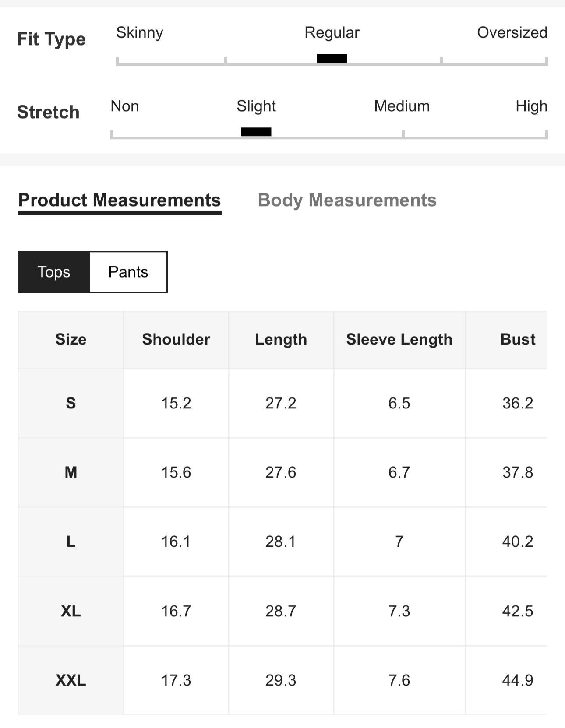Click the Slight stretch marker
The height and width of the screenshot is (728, 565).
coord(256,132)
